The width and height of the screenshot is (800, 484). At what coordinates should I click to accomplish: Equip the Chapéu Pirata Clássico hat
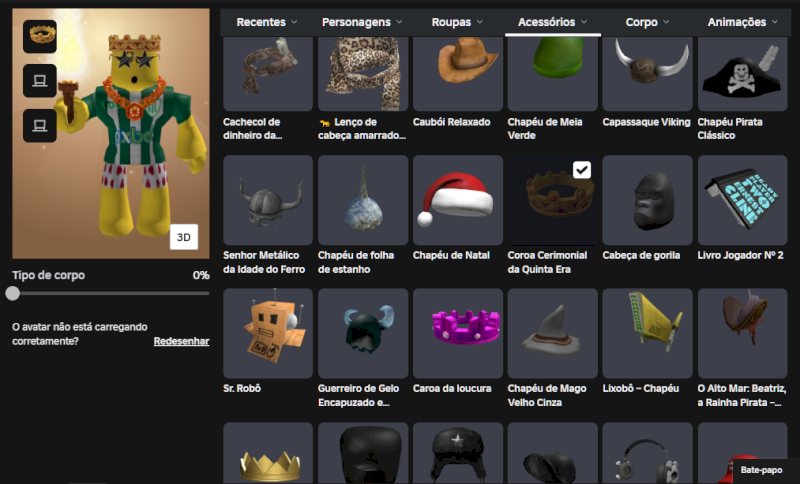point(742,73)
